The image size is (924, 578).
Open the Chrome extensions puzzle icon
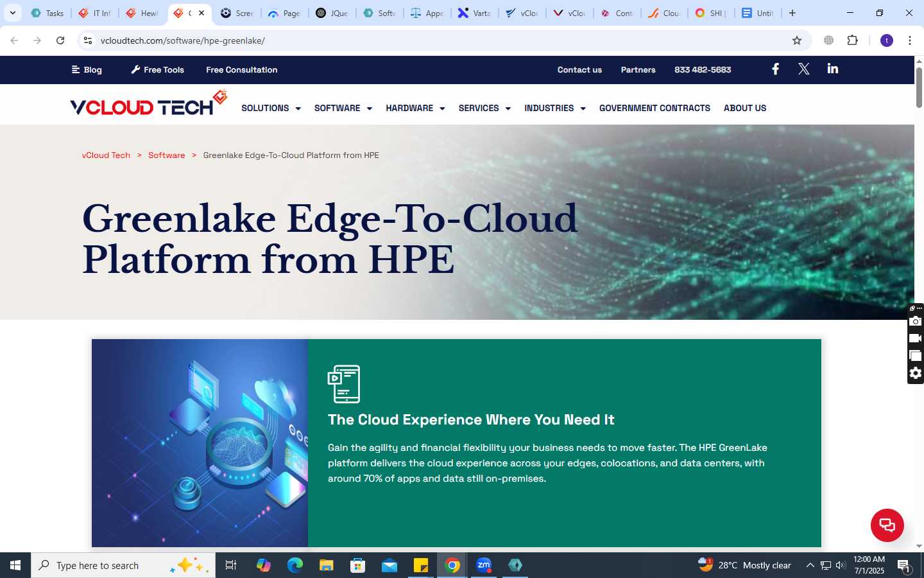(852, 40)
